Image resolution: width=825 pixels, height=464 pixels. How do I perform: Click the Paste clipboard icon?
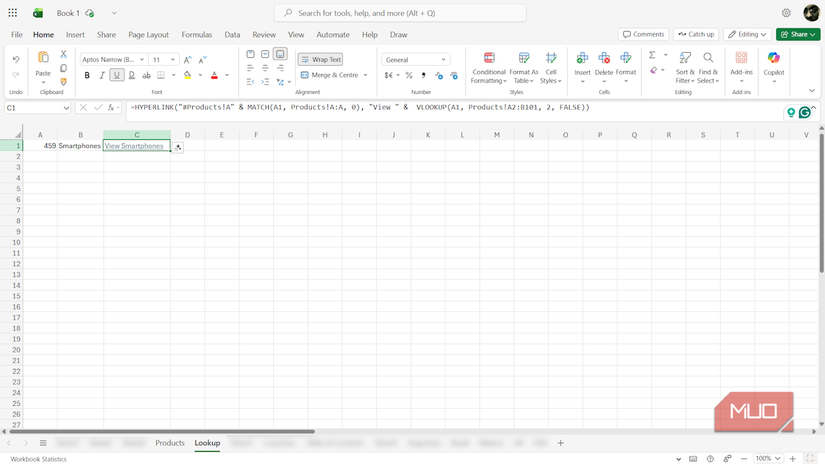(43, 57)
